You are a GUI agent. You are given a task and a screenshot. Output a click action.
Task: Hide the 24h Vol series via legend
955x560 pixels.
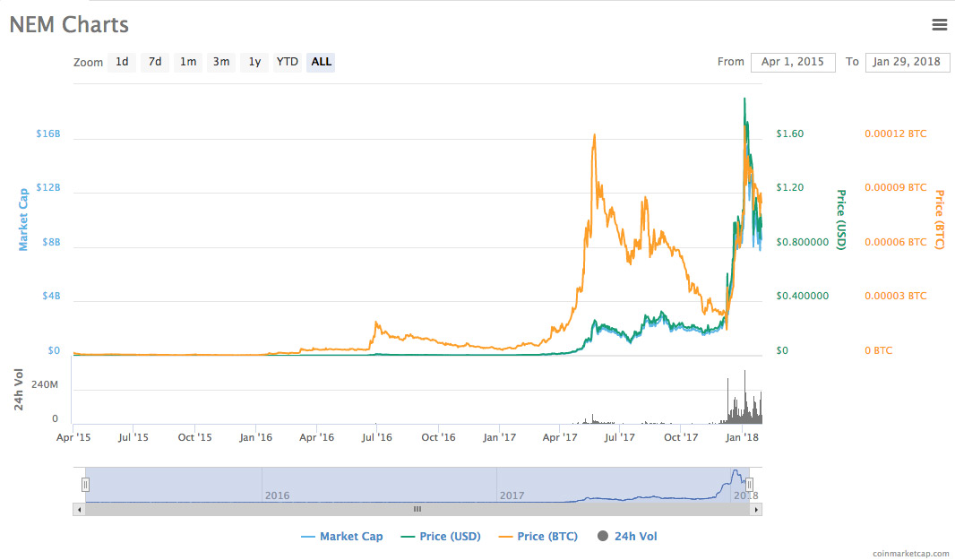(627, 536)
